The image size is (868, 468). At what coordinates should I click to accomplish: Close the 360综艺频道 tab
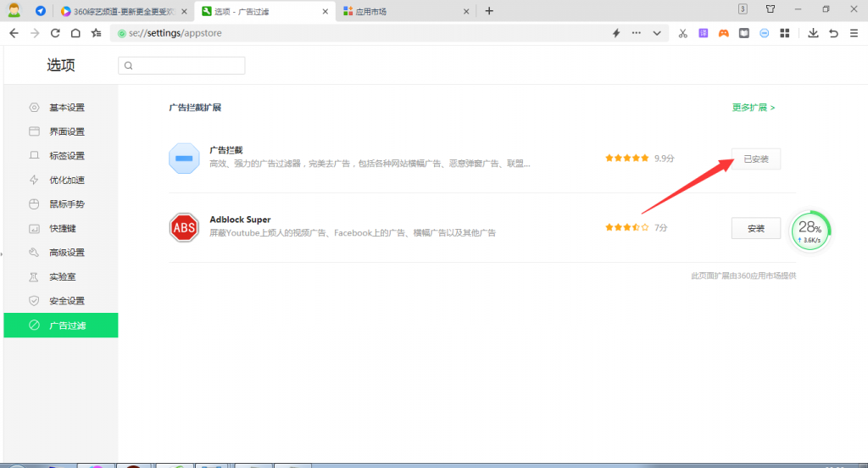(184, 11)
